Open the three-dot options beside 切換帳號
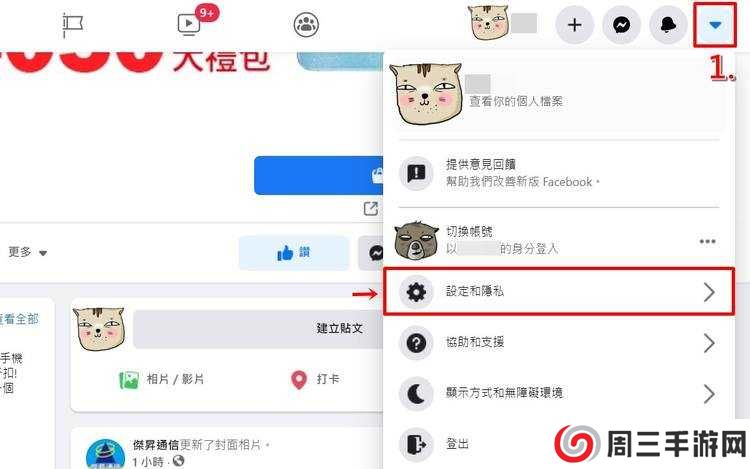The height and width of the screenshot is (469, 750). pos(707,241)
